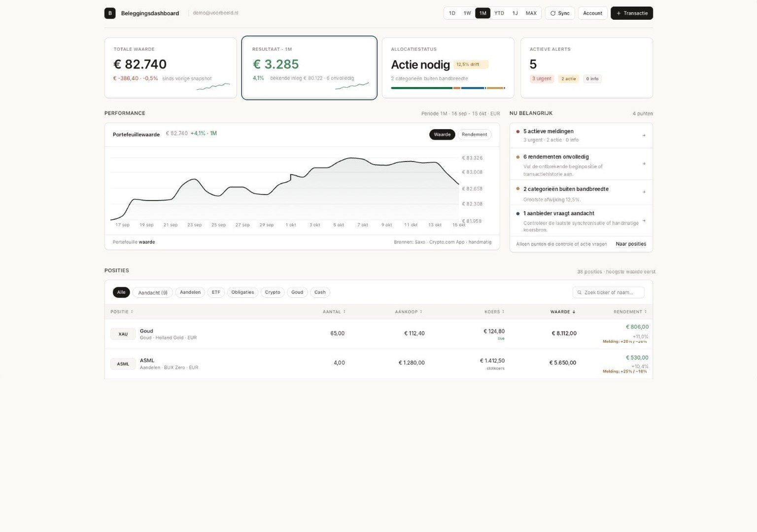
Task: Open the Account button
Action: tap(592, 13)
